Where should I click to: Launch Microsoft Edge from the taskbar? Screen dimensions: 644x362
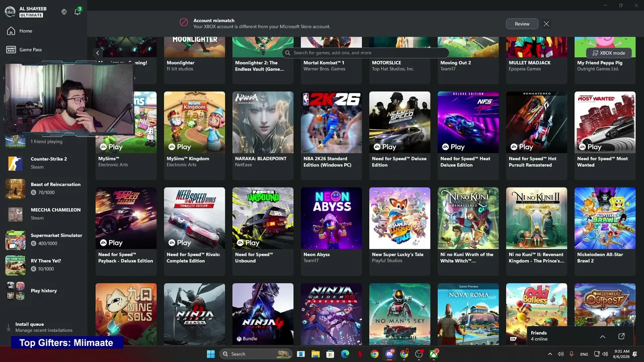345,354
